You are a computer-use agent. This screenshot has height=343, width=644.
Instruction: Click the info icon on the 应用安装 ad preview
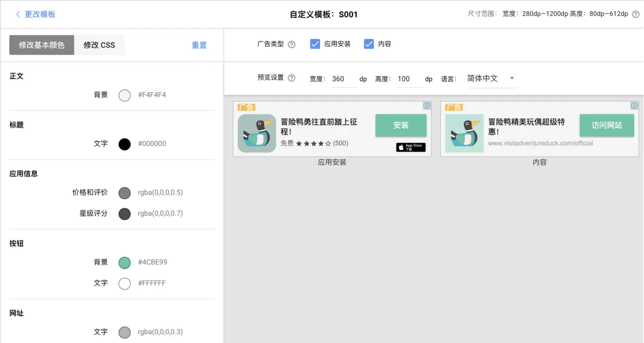(426, 105)
